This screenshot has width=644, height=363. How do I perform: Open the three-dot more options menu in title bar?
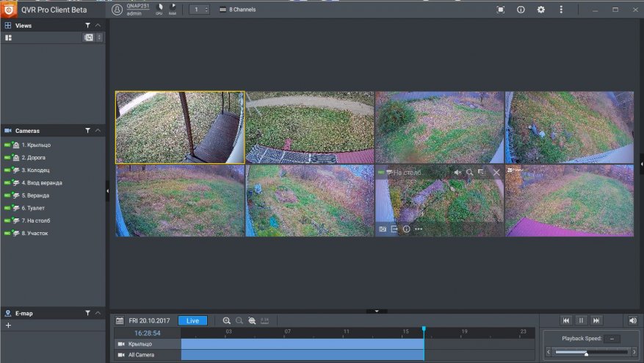coord(561,10)
